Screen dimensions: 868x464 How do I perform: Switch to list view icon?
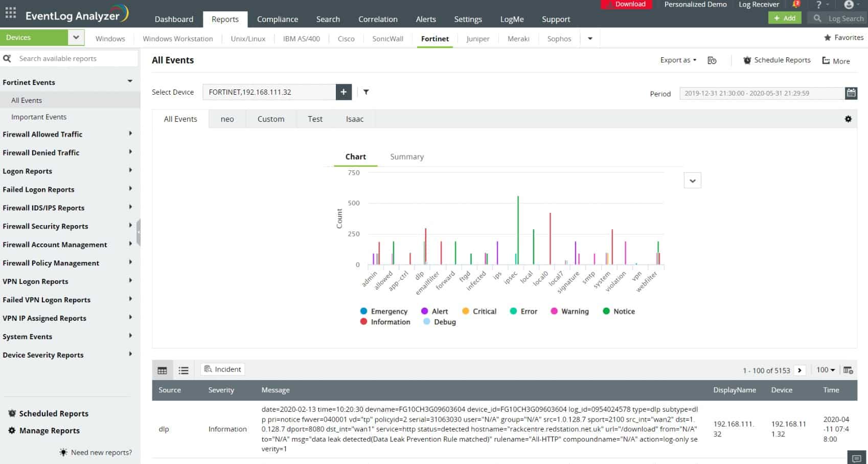point(184,370)
